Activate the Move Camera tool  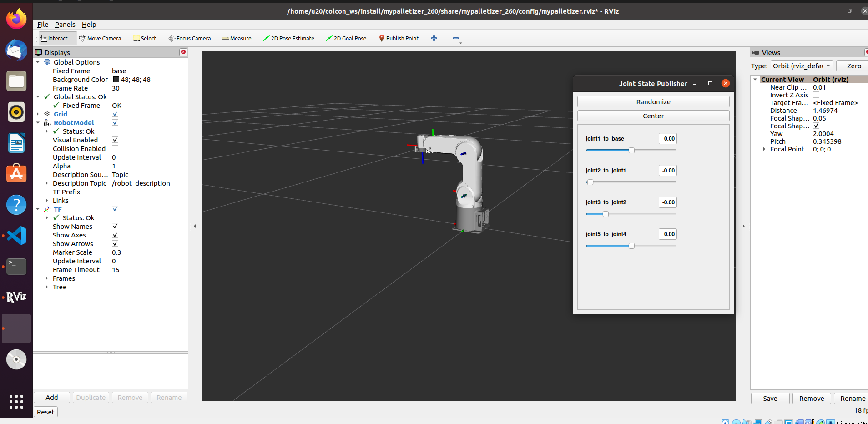click(100, 39)
